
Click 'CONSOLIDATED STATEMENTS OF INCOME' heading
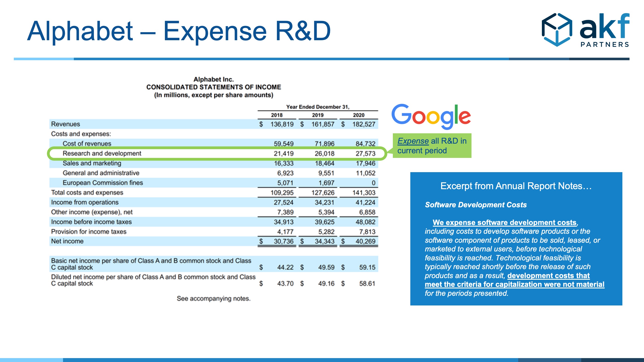[x=213, y=87]
